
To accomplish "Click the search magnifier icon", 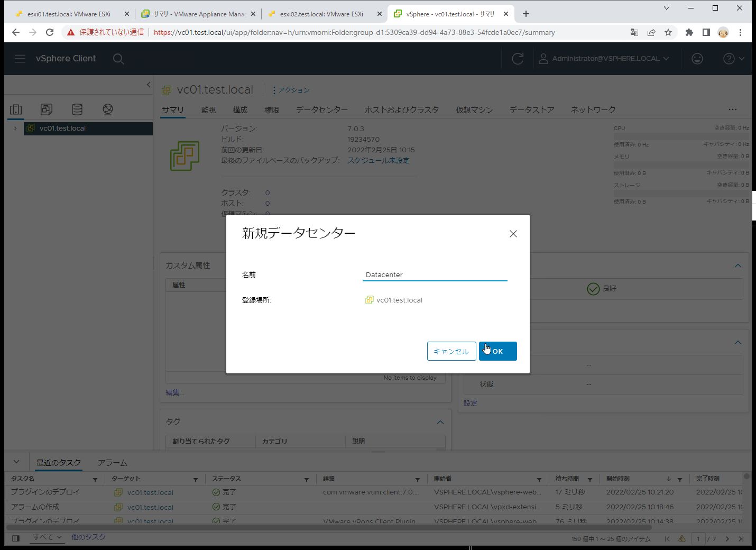I will [118, 59].
